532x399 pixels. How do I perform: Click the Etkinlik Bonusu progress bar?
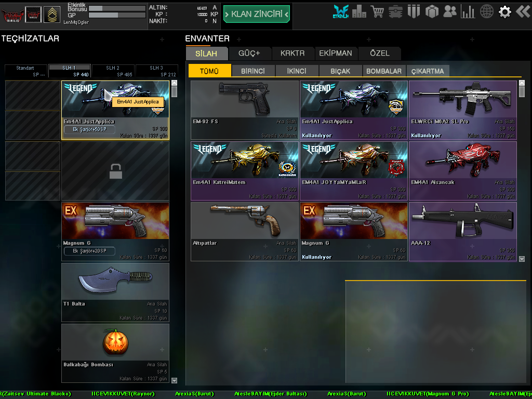(117, 8)
